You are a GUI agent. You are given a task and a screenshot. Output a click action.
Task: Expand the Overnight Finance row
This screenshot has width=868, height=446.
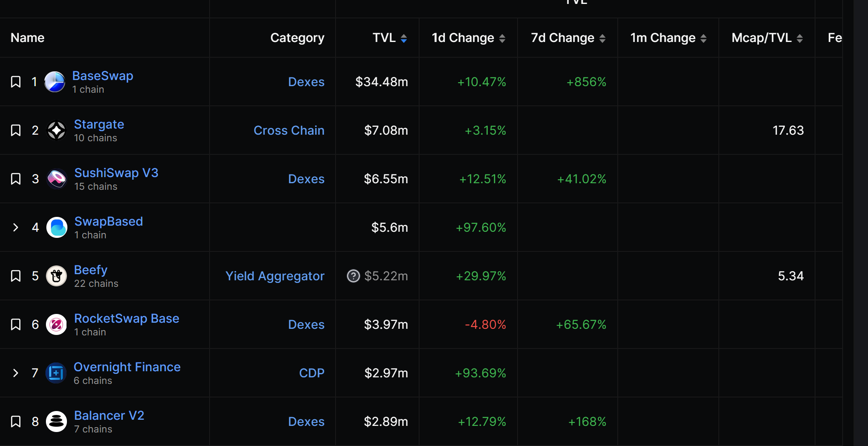point(16,373)
